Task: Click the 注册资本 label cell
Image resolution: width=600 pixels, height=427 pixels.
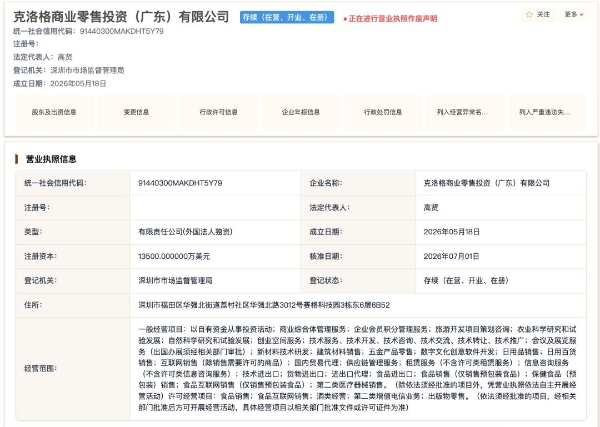Action: pos(73,256)
